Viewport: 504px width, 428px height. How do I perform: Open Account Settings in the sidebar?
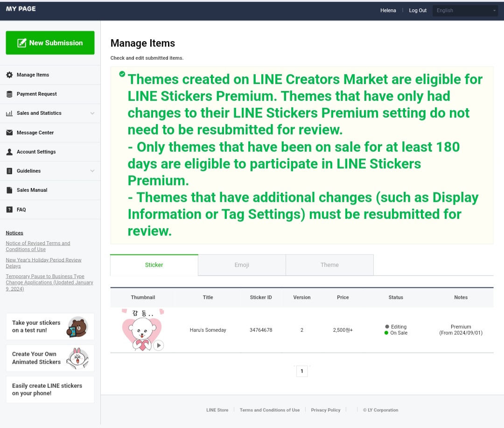coord(50,152)
